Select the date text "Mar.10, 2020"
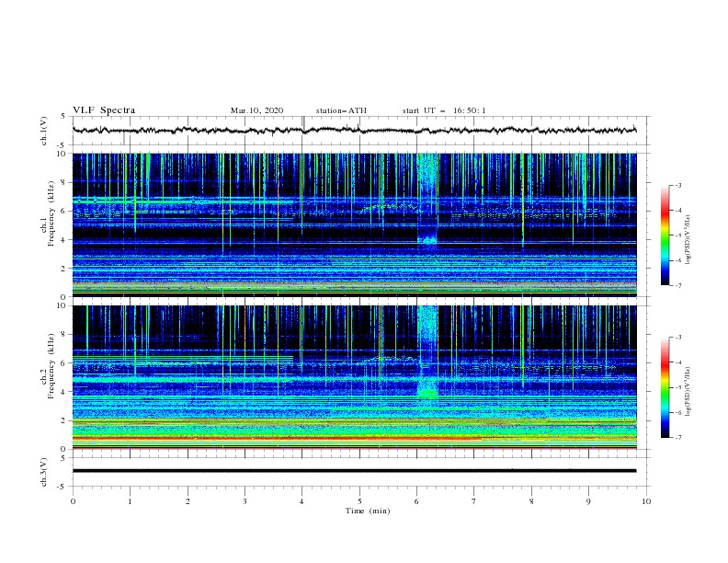Screen dimensions: 728x563 click(256, 110)
